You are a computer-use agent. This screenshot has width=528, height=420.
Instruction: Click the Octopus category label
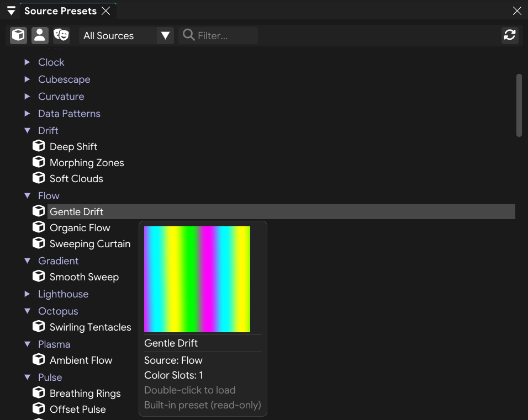[58, 311]
